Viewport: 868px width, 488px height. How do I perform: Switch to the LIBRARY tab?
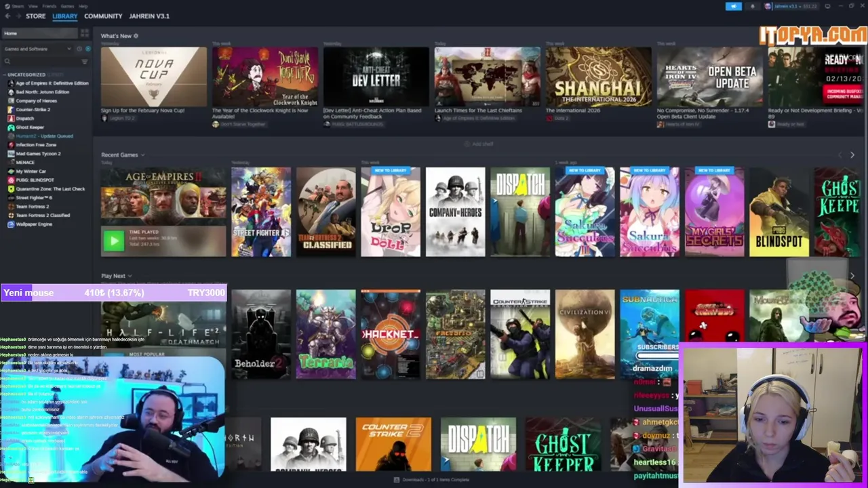[65, 16]
